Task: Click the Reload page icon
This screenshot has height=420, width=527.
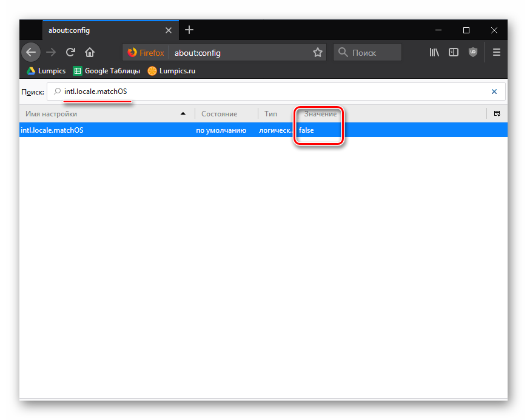Action: pyautogui.click(x=70, y=52)
